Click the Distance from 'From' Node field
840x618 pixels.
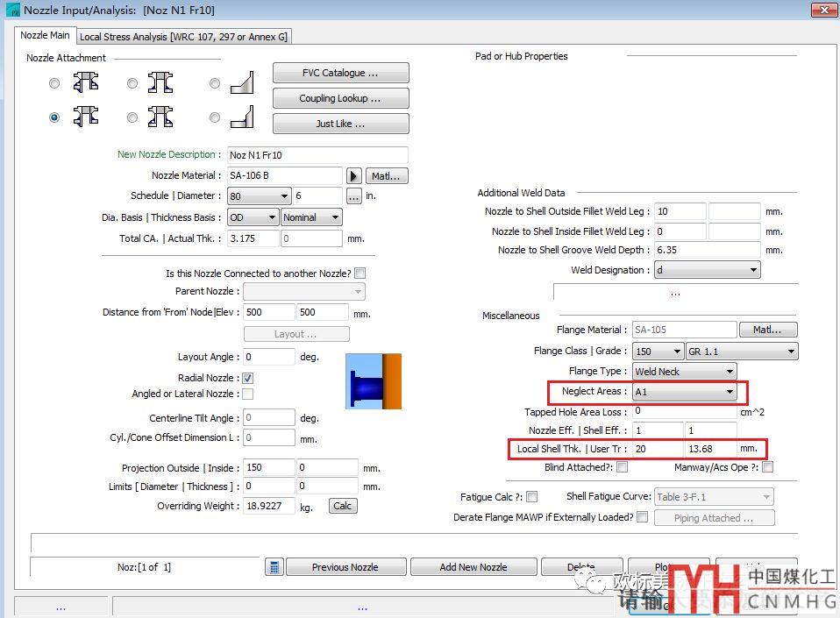pyautogui.click(x=269, y=312)
